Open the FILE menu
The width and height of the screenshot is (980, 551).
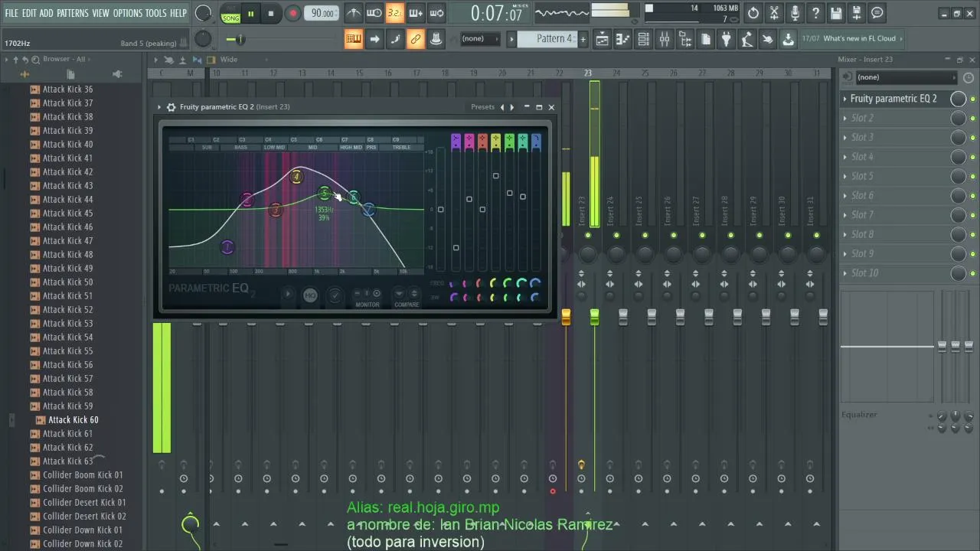(11, 13)
